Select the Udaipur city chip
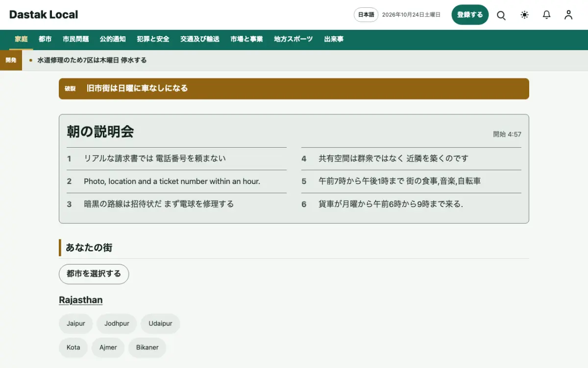Image resolution: width=588 pixels, height=368 pixels. tap(160, 324)
